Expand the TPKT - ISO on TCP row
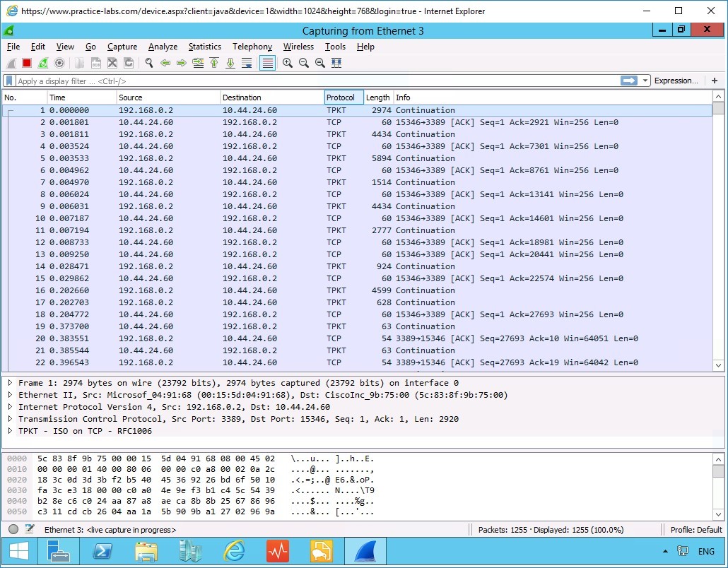This screenshot has width=728, height=568. [x=10, y=431]
